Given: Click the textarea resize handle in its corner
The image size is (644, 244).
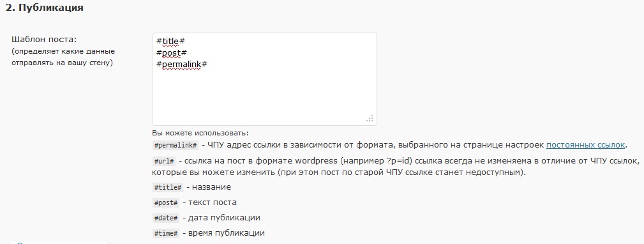Looking at the screenshot, I should click(x=370, y=118).
